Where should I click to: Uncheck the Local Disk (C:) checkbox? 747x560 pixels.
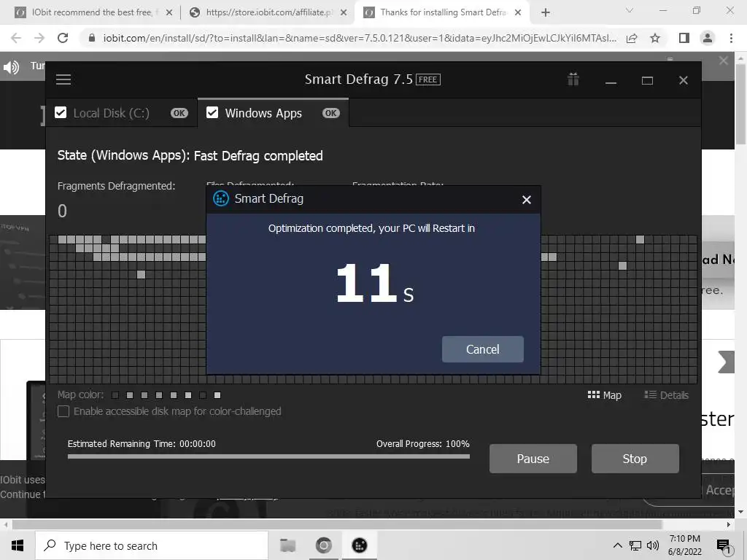[x=61, y=113]
